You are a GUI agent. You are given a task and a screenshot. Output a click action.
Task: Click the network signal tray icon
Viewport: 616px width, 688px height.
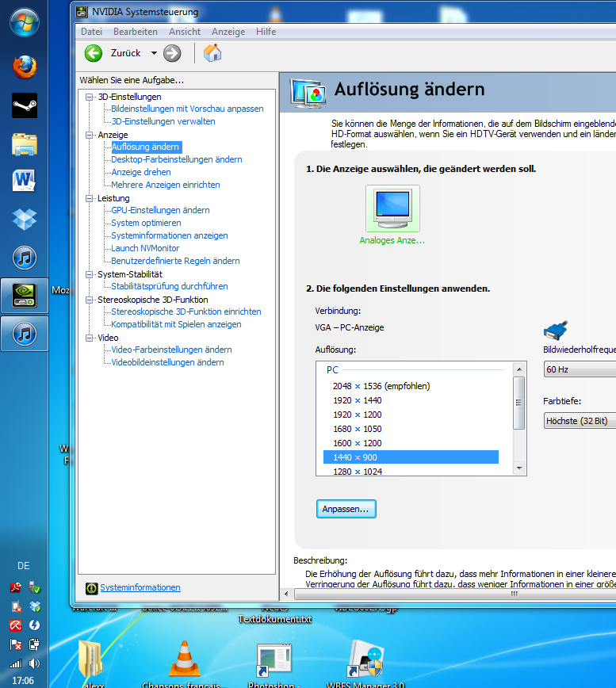coord(16,663)
